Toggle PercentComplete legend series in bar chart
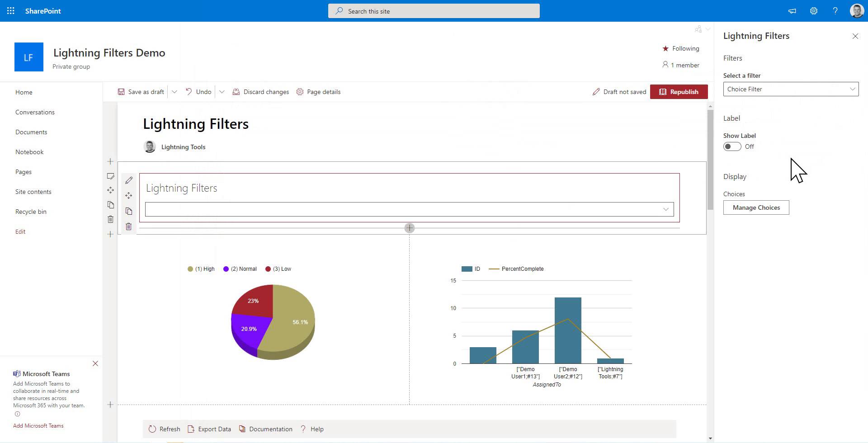868x443 pixels. [x=516, y=269]
